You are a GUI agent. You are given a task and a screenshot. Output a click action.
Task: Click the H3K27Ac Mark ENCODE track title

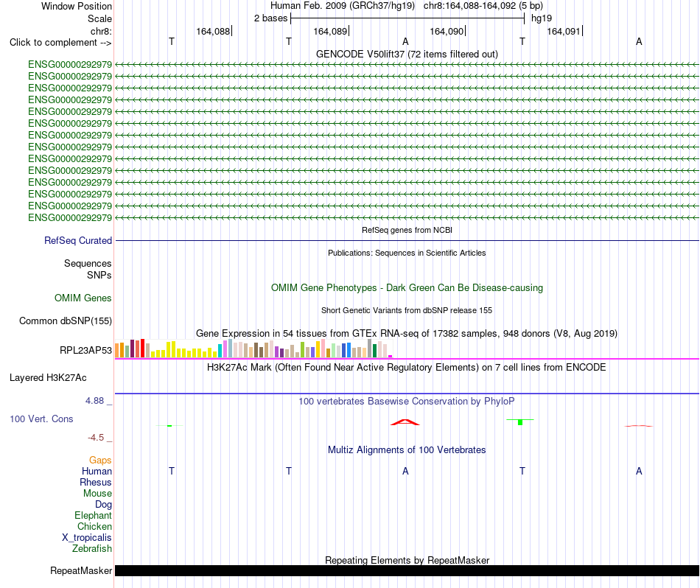click(x=407, y=368)
